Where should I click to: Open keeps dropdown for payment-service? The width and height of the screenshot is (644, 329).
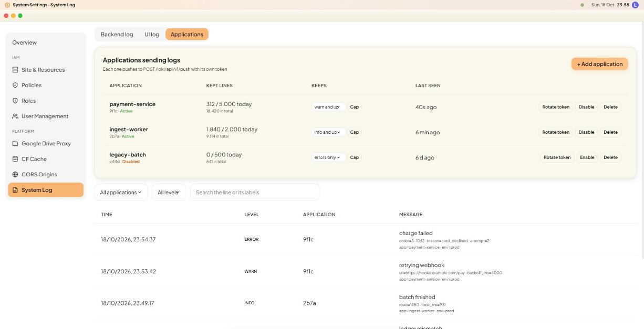[328, 107]
